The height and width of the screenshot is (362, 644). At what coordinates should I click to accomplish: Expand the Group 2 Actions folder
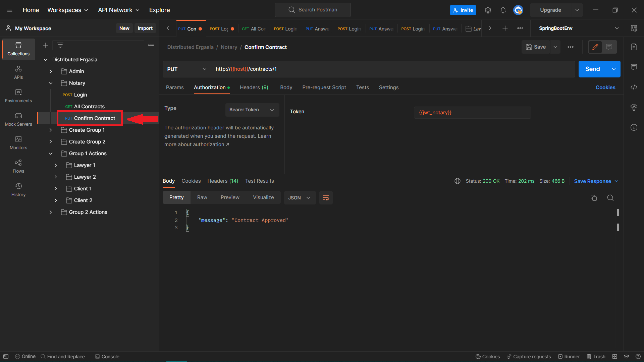click(51, 212)
